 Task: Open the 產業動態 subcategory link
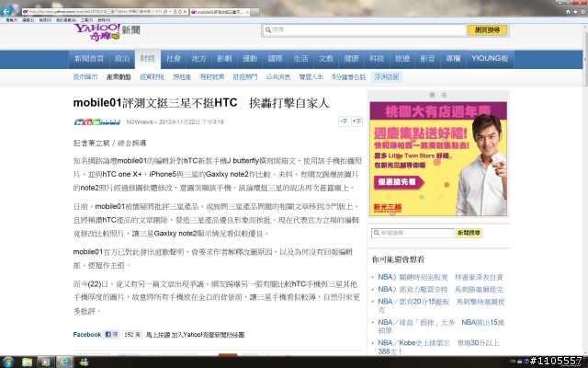click(119, 77)
